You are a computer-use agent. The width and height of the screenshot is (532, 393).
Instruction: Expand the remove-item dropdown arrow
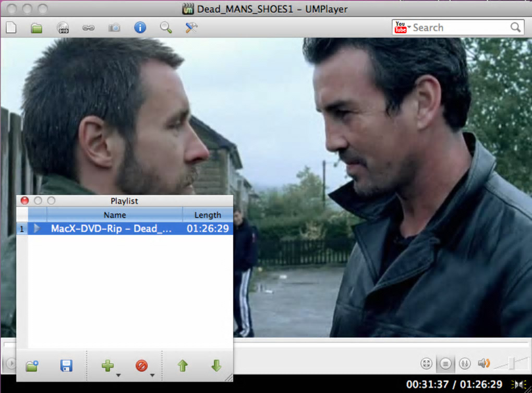pos(152,375)
